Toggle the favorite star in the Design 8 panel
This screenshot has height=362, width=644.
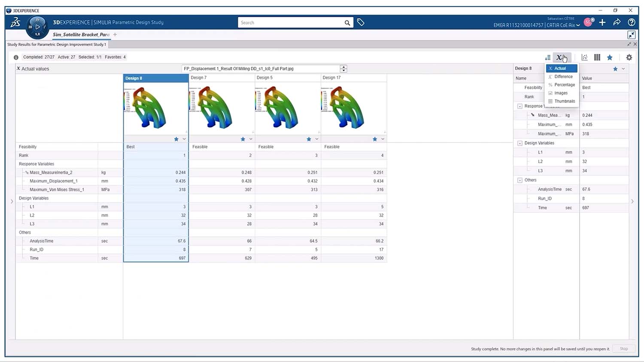615,69
